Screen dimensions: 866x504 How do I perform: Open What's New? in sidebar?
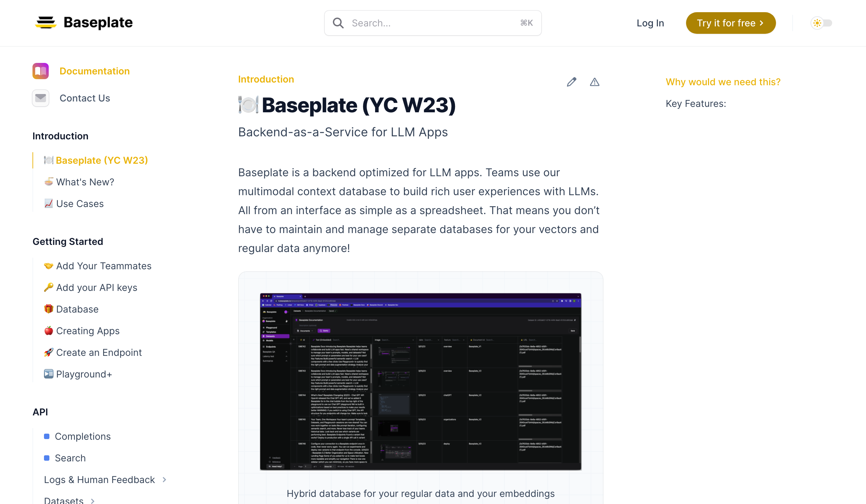[79, 182]
